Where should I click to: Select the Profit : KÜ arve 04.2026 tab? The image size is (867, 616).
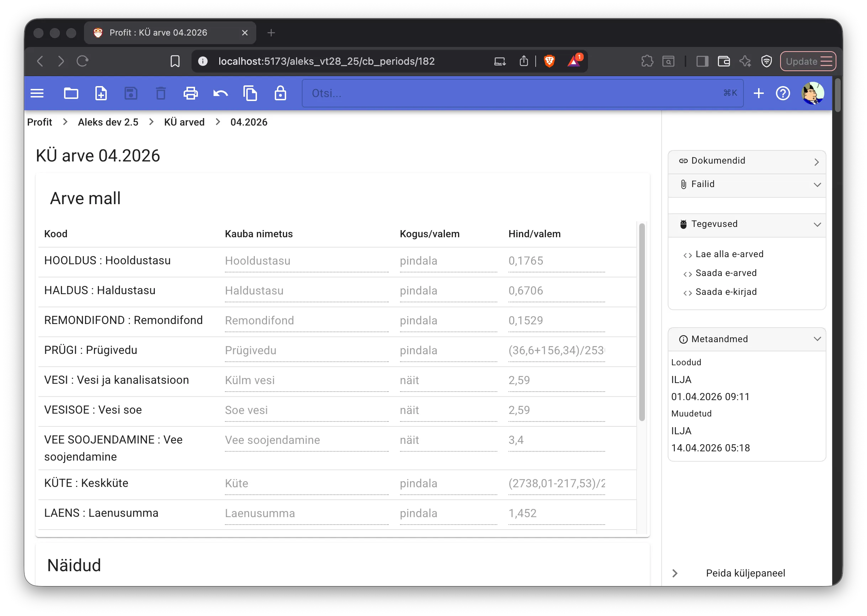170,33
